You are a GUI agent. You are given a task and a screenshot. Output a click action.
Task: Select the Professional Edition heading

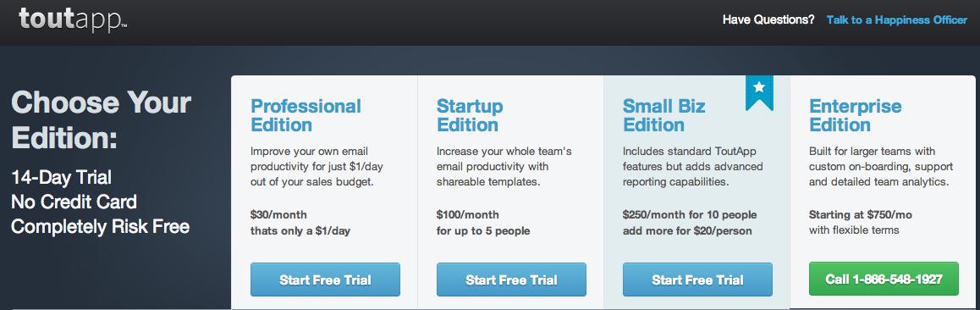tap(306, 116)
